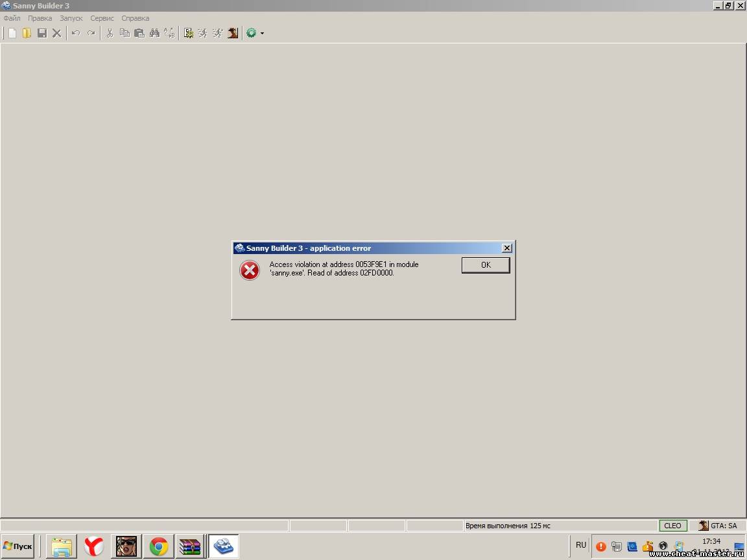This screenshot has height=560, width=747.
Task: Click the access violation error message text
Action: click(x=344, y=268)
